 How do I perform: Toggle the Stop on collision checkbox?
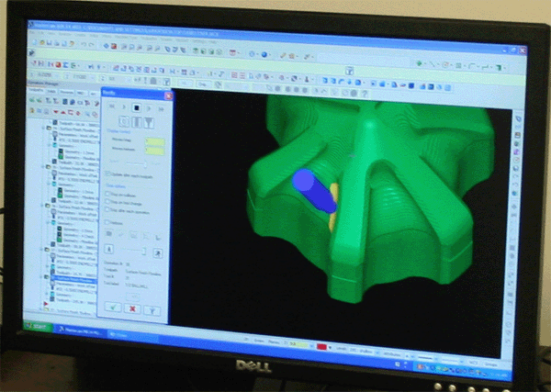pyautogui.click(x=109, y=195)
